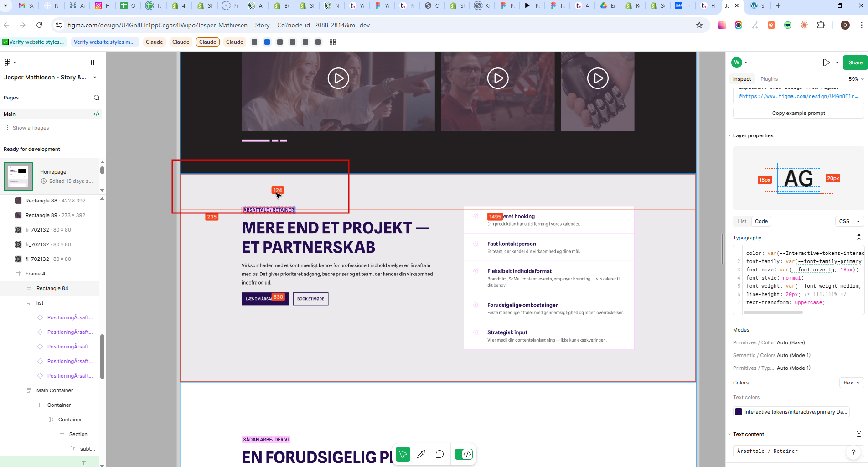The width and height of the screenshot is (868, 467).
Task: Click the Share button
Action: point(855,62)
